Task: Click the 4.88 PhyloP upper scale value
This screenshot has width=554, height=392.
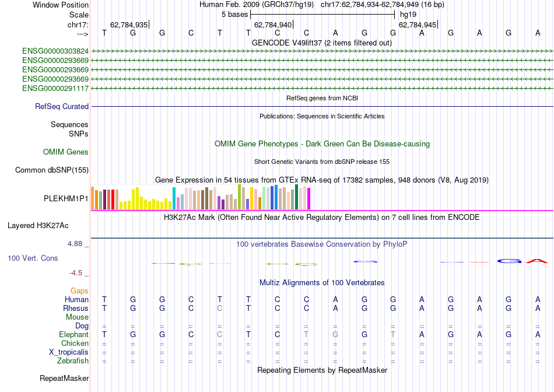Action: point(75,244)
